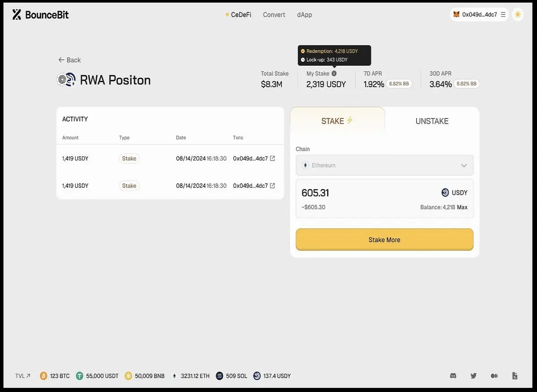Click the SOL icon in the footer

(x=219, y=376)
